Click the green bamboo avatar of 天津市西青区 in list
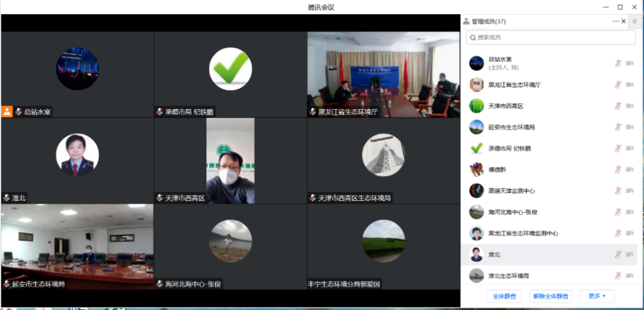Image resolution: width=644 pixels, height=310 pixels. (x=476, y=106)
